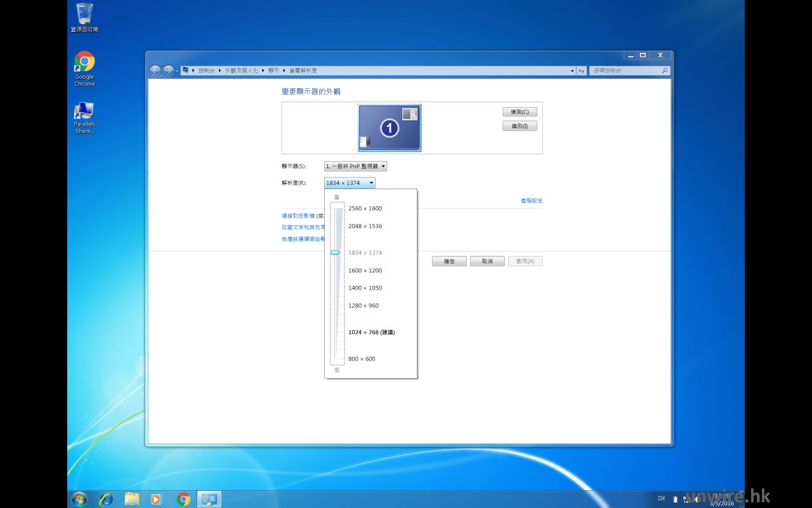Expand the display (顯示器) dropdown
This screenshot has height=508, width=812.
coord(355,166)
